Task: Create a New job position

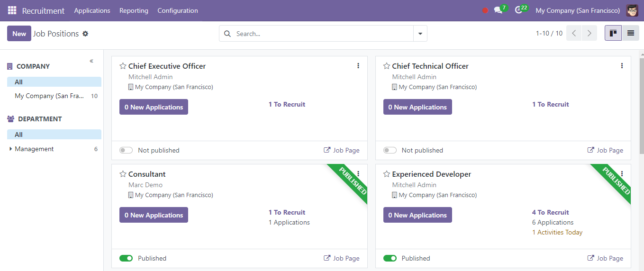Action: [x=19, y=34]
